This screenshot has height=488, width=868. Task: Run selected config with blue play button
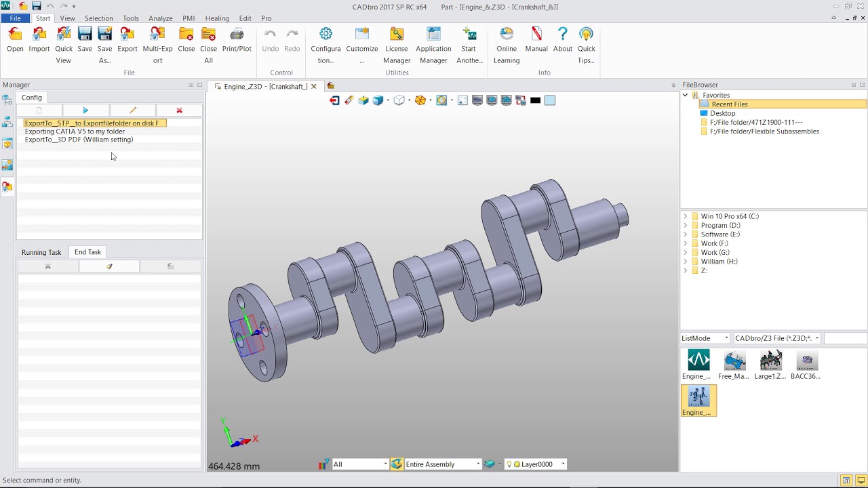(x=85, y=110)
